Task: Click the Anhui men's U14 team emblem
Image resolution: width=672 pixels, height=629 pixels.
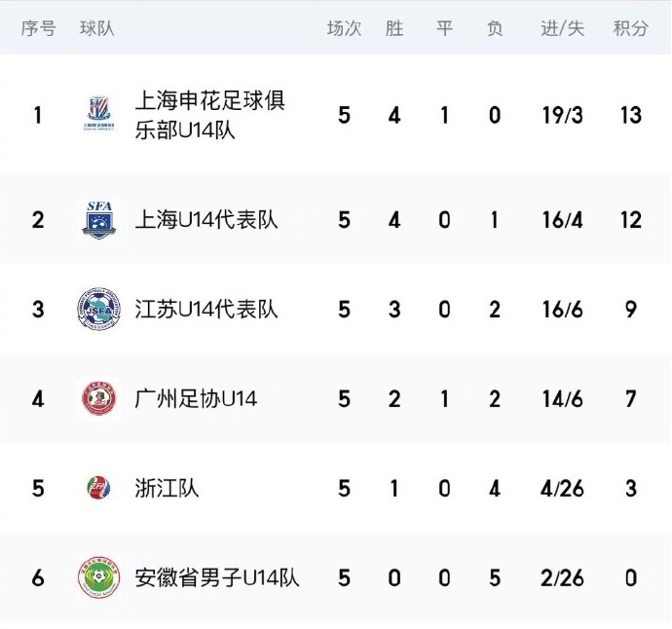Action: (x=99, y=577)
